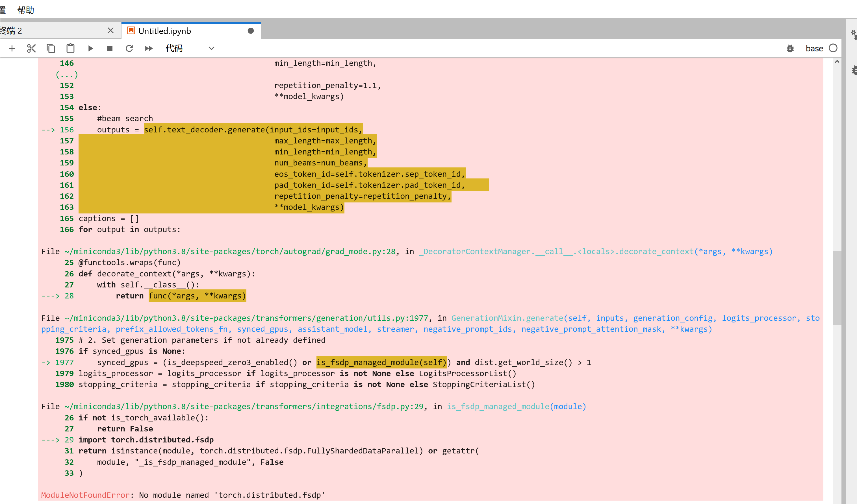857x504 pixels.
Task: Switch to the Untitled.ipynb tab
Action: pyautogui.click(x=165, y=31)
